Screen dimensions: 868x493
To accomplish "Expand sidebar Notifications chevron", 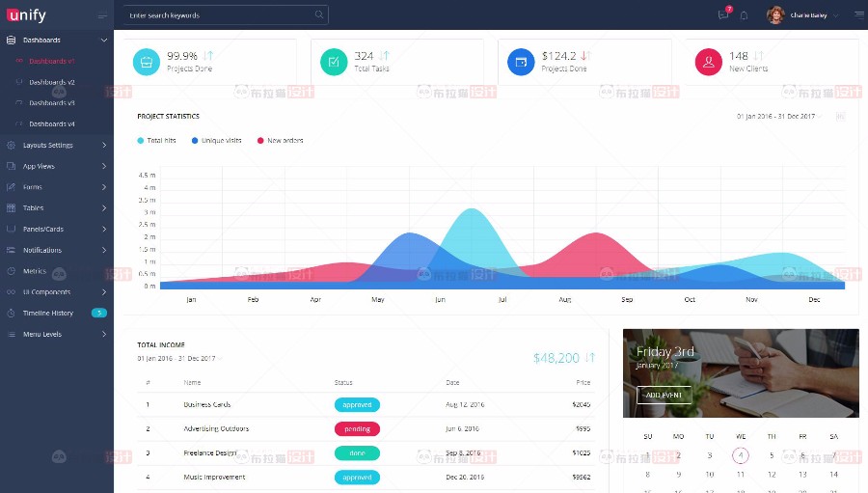I will click(104, 250).
